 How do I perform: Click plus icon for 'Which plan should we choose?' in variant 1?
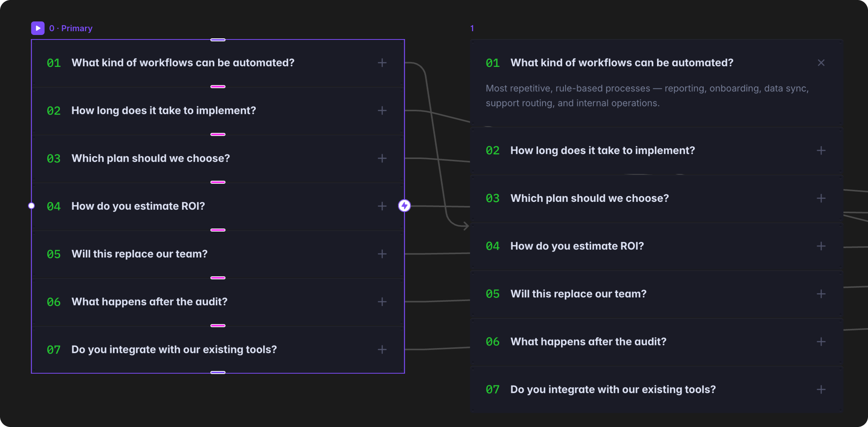pos(821,198)
